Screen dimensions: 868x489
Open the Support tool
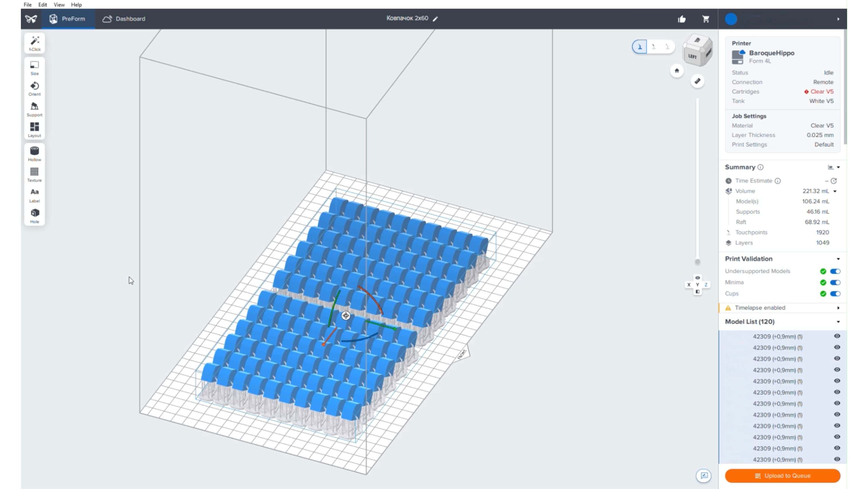pos(34,109)
